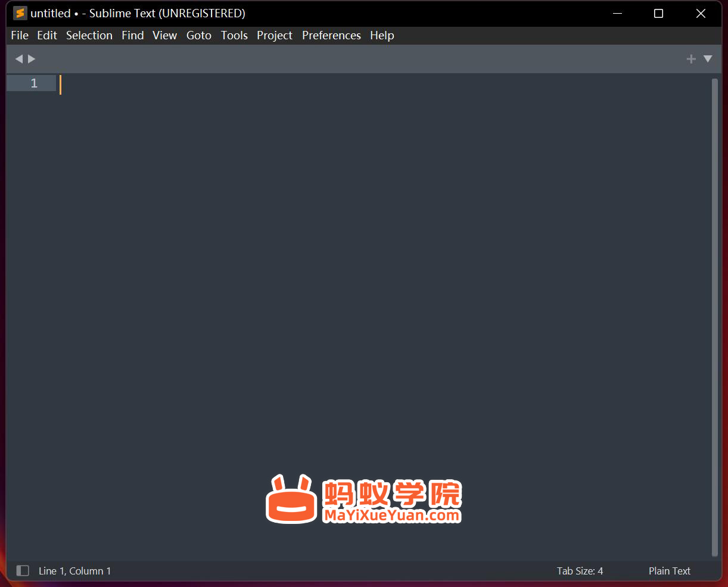728x587 pixels.
Task: Maximize the Sublime Text window
Action: 658,13
